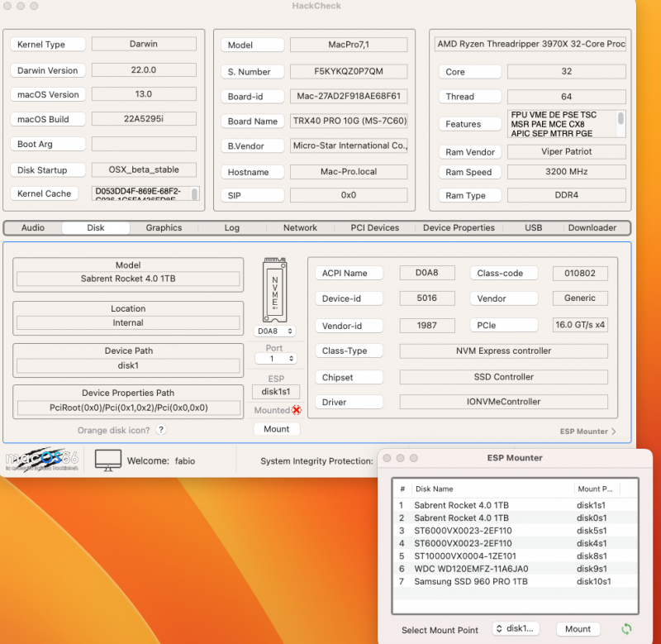Click the Disk Name column header
Image resolution: width=661 pixels, height=644 pixels.
click(x=434, y=489)
